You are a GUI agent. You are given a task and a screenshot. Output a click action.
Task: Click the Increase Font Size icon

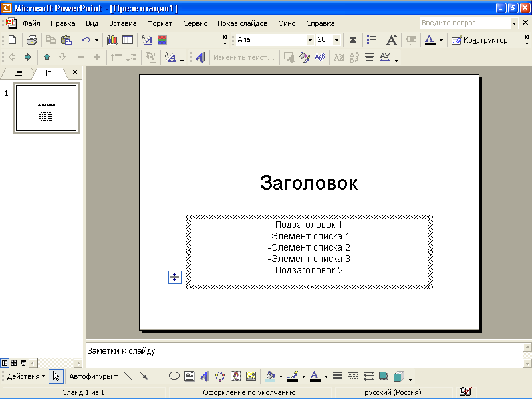(x=392, y=40)
